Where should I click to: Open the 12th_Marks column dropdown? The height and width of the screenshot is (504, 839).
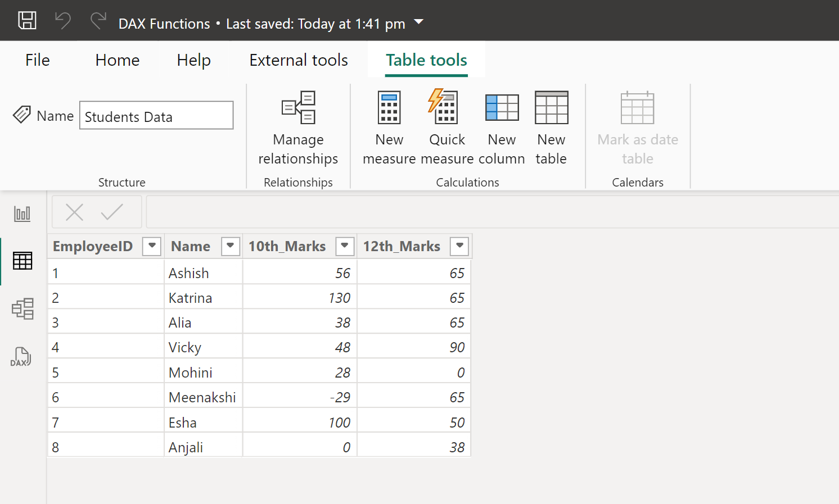point(459,246)
